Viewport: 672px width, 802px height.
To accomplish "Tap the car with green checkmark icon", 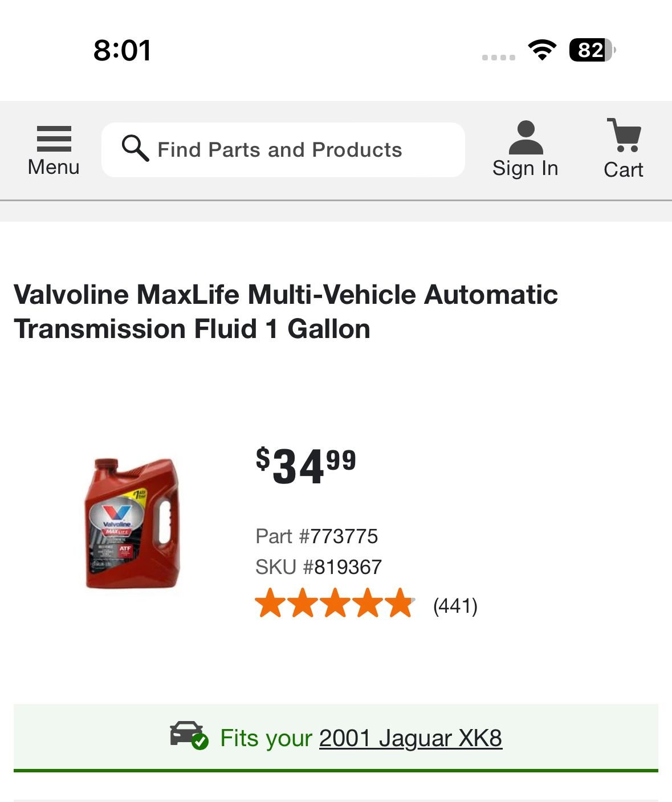I will click(x=189, y=736).
